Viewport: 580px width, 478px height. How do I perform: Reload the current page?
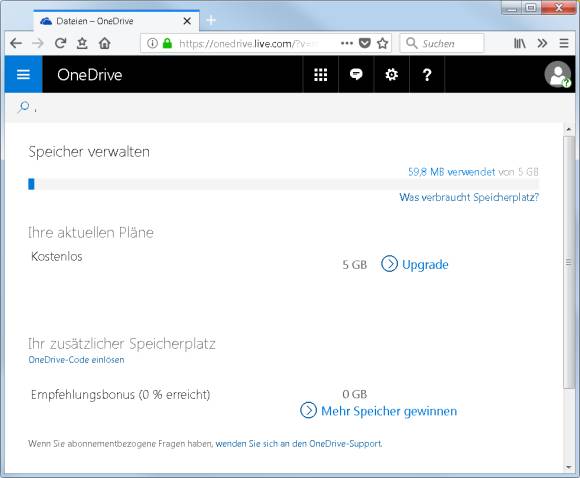pyautogui.click(x=60, y=44)
